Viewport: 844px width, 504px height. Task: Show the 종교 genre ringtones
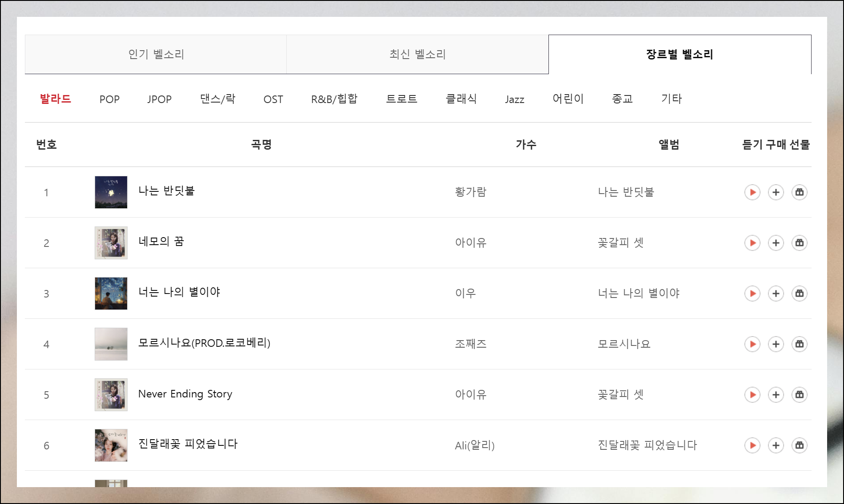click(x=622, y=99)
